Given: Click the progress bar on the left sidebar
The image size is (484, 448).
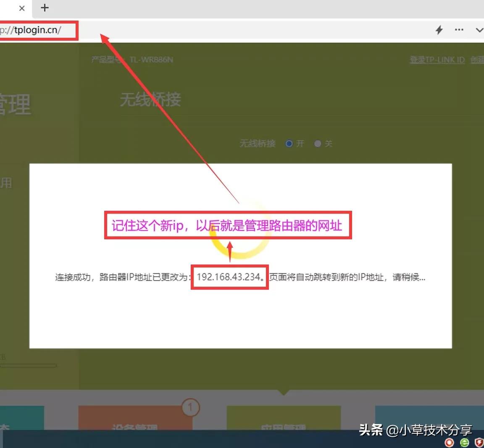Looking at the screenshot, I should pyautogui.click(x=29, y=365).
